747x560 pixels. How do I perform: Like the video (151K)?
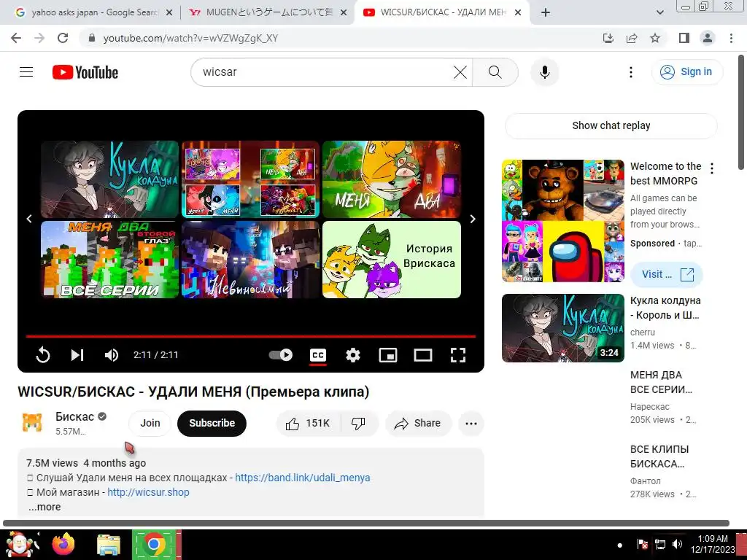pyautogui.click(x=308, y=424)
